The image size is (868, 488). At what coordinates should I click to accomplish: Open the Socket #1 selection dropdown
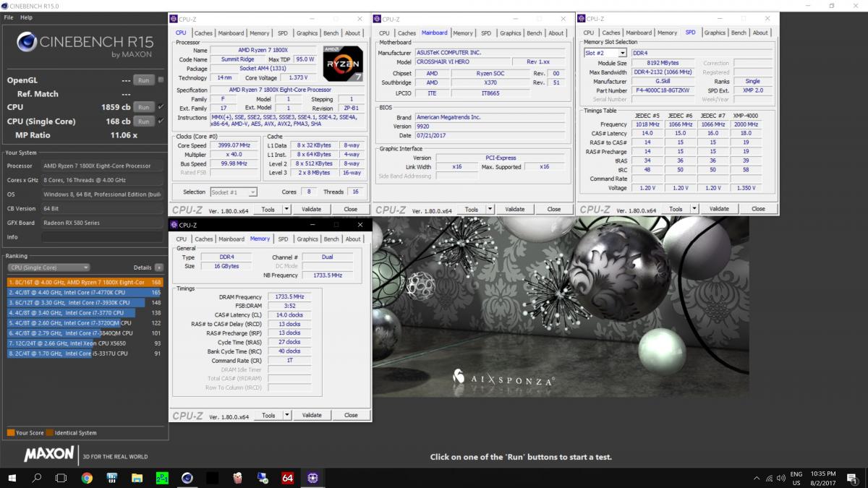click(x=233, y=192)
